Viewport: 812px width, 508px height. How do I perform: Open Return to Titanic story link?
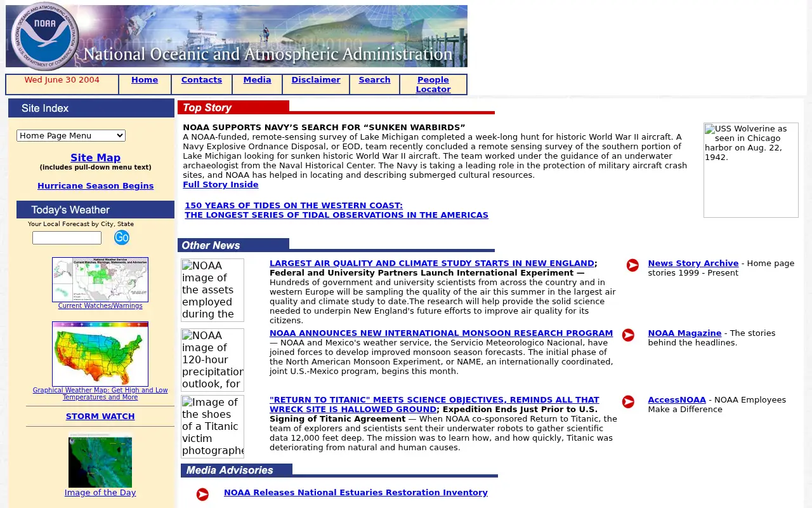pos(434,404)
